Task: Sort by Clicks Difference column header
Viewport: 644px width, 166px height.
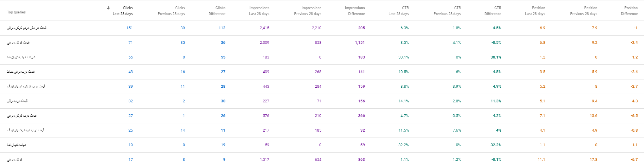Action: click(x=217, y=11)
